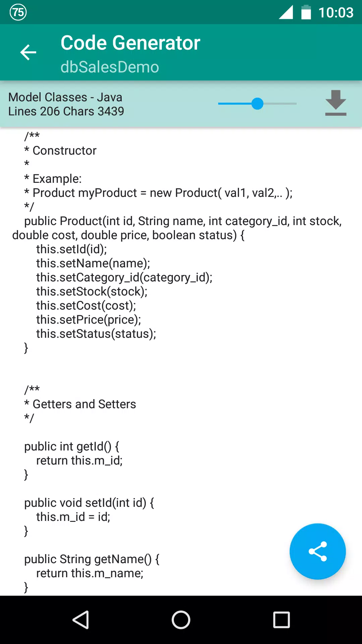Tap the signal strength icon

[286, 12]
